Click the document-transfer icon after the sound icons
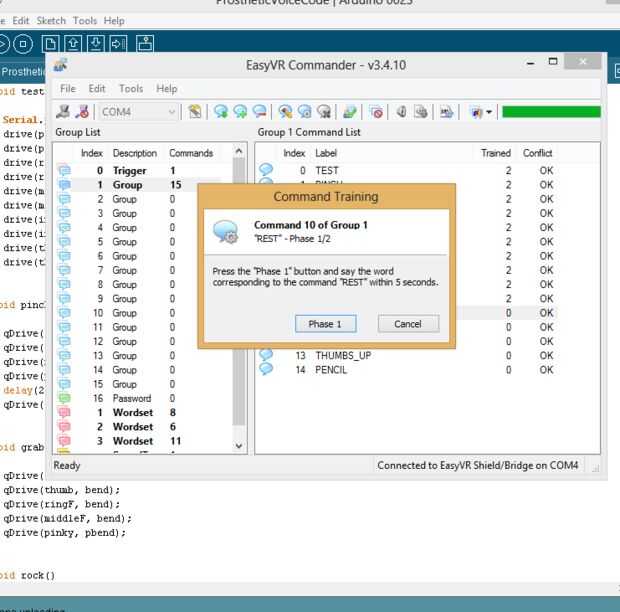The image size is (620, 612). 446,112
